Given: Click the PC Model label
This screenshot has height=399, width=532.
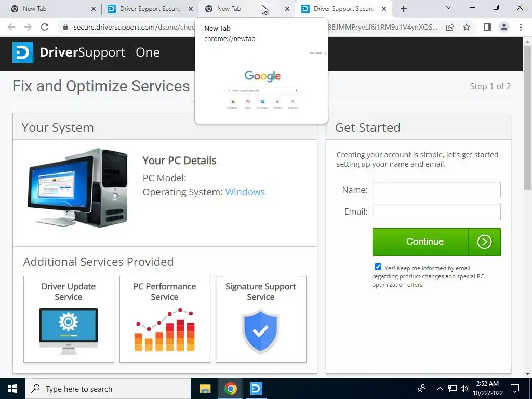Looking at the screenshot, I should click(164, 178).
